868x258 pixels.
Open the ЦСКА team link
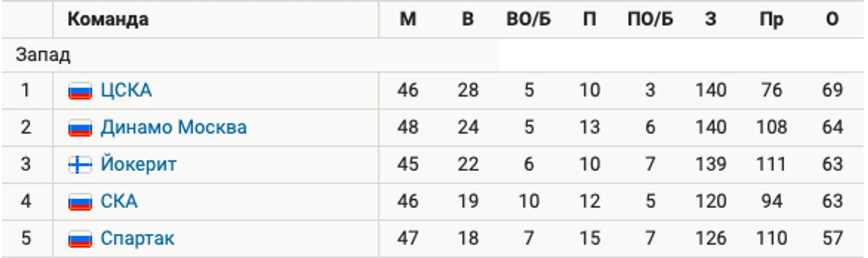(126, 90)
